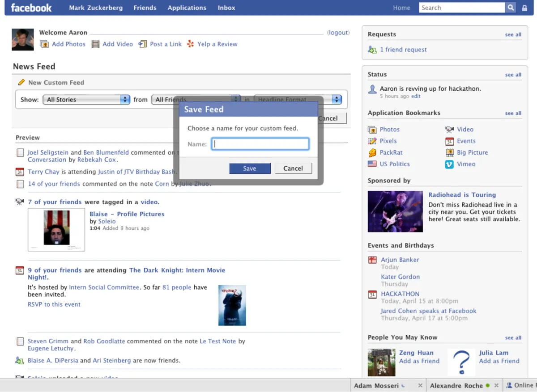Click Aaron's profile picture at top left
This screenshot has height=392, width=537.
pyautogui.click(x=23, y=39)
